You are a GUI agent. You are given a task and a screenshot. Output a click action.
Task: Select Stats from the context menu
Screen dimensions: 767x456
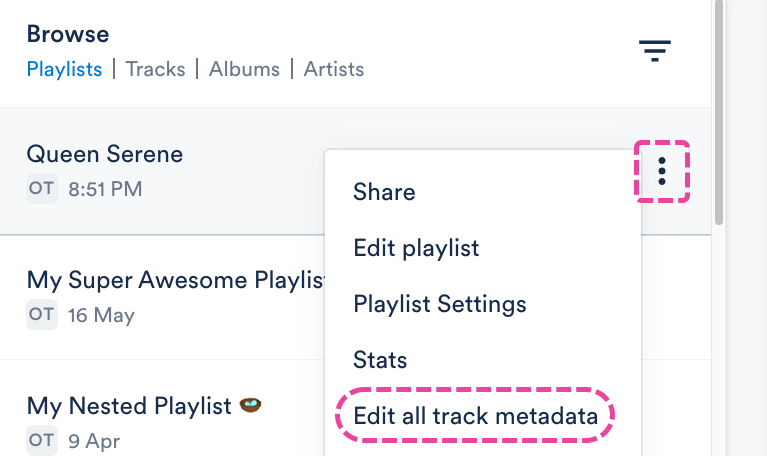click(x=380, y=359)
